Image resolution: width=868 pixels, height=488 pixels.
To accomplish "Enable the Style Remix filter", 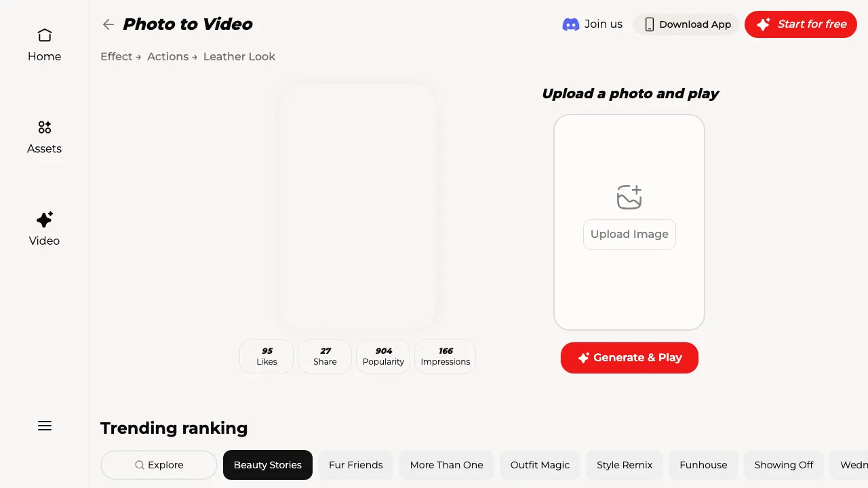I will pos(624,465).
